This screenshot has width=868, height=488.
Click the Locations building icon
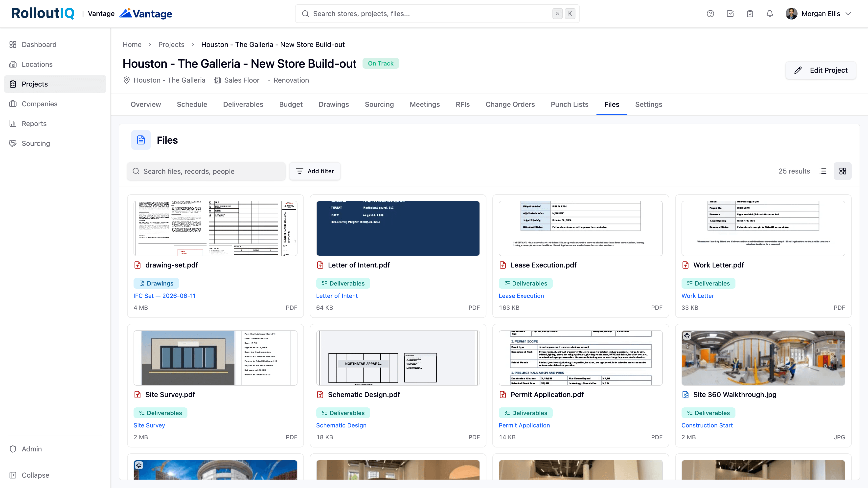[13, 64]
